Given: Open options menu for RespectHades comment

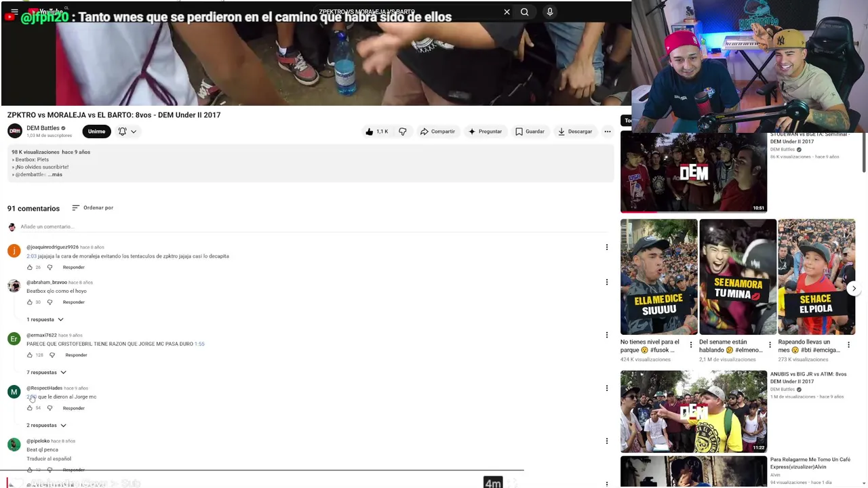Looking at the screenshot, I should pos(607,388).
